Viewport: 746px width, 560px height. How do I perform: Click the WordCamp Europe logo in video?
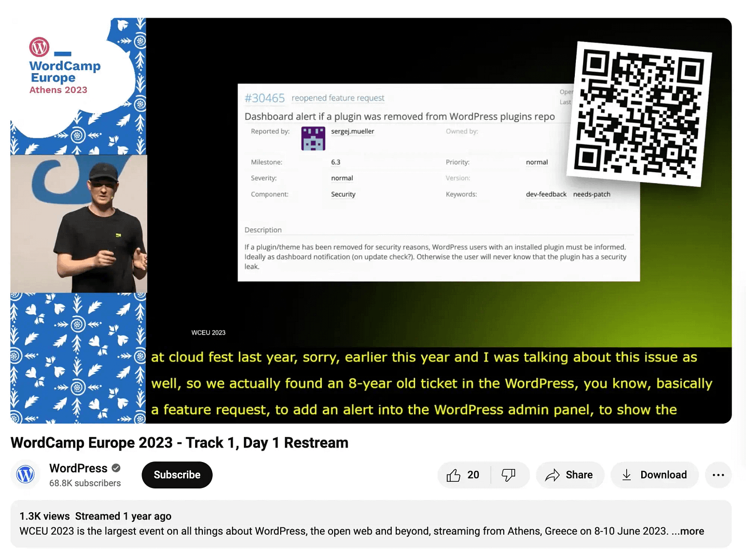click(65, 66)
